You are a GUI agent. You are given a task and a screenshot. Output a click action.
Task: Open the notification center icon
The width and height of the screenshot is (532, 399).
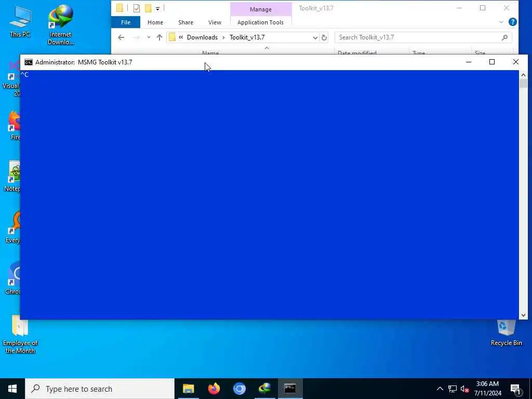tap(515, 389)
